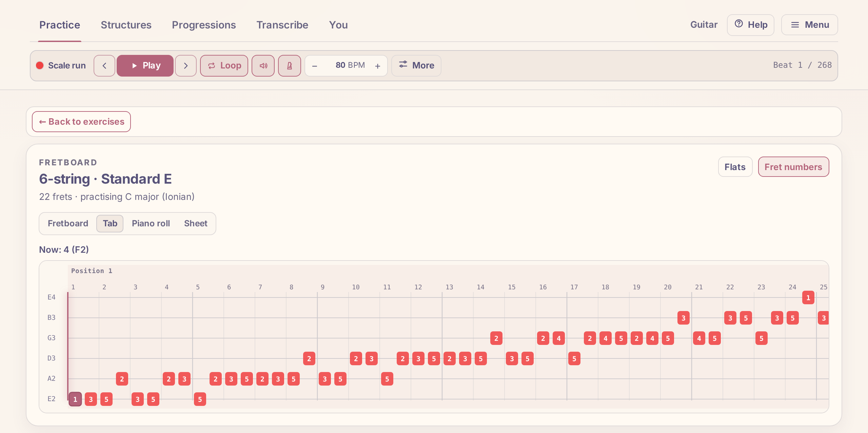Click the next step chevron button
The image size is (868, 433).
(x=186, y=66)
